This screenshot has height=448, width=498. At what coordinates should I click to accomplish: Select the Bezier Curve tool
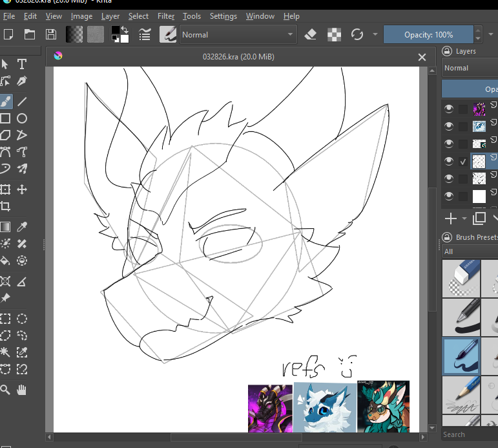pyautogui.click(x=5, y=152)
